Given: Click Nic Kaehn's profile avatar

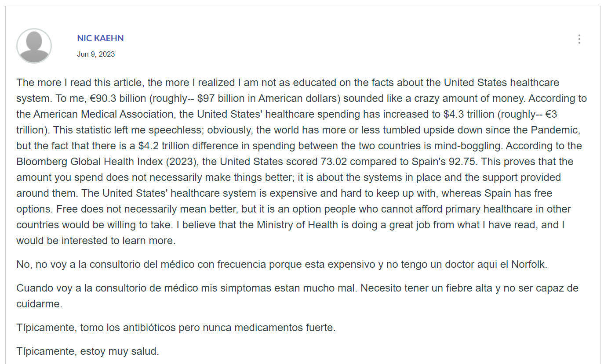Looking at the screenshot, I should tap(34, 46).
